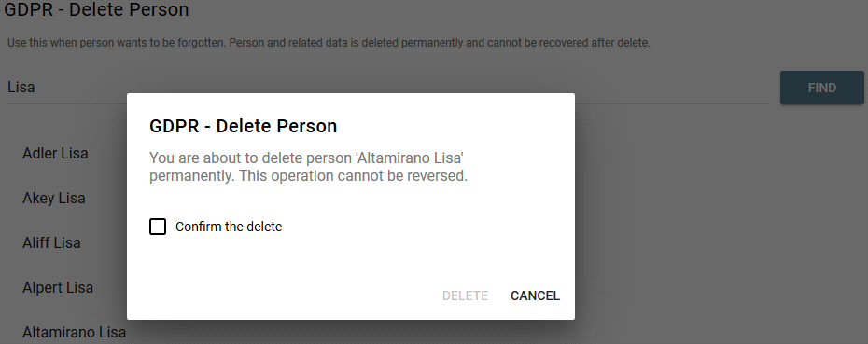Click the FIND button behind the dialog
Viewport: 868px width, 344px height.
(822, 88)
